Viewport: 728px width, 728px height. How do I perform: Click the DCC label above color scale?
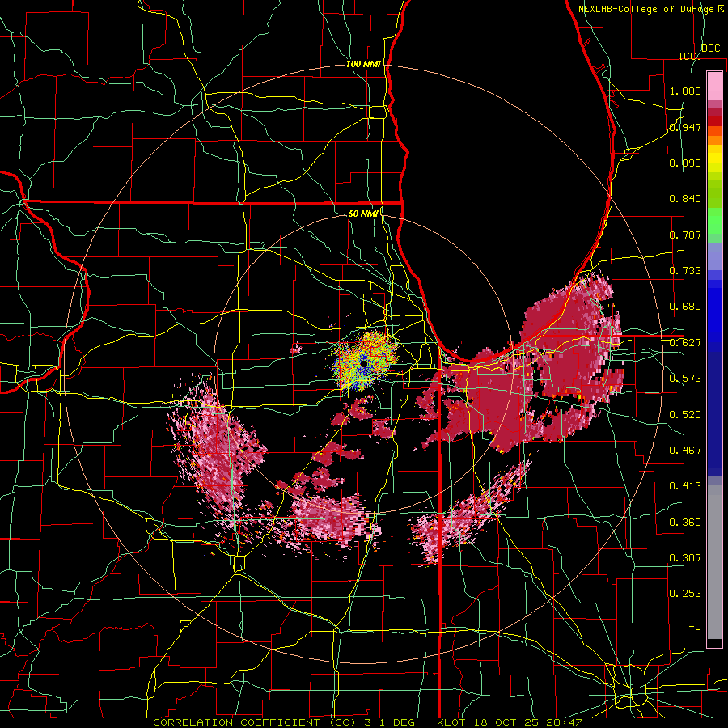pyautogui.click(x=711, y=49)
